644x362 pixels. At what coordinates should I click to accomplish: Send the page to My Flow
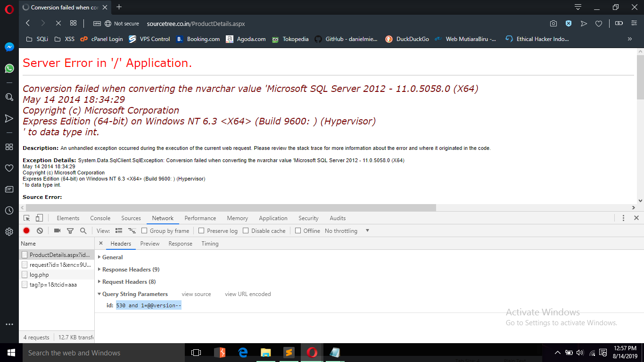pyautogui.click(x=584, y=24)
